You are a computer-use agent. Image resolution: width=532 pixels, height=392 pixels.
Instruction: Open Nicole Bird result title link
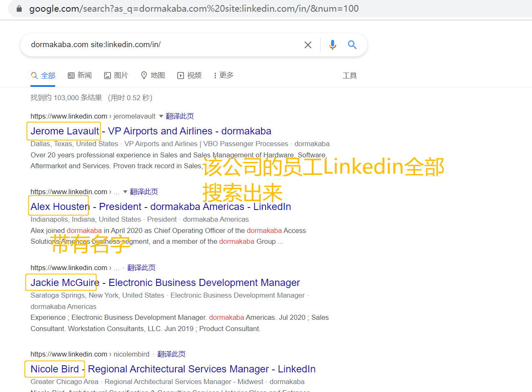pyautogui.click(x=173, y=369)
